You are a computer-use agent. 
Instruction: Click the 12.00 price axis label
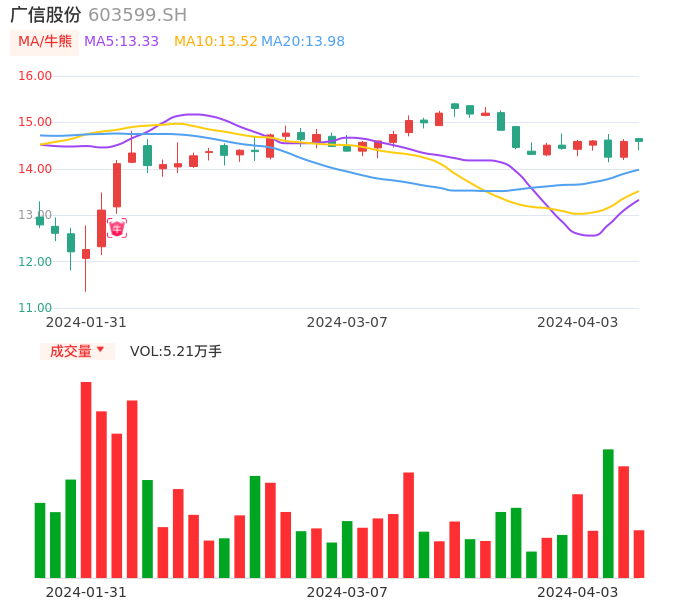35,262
